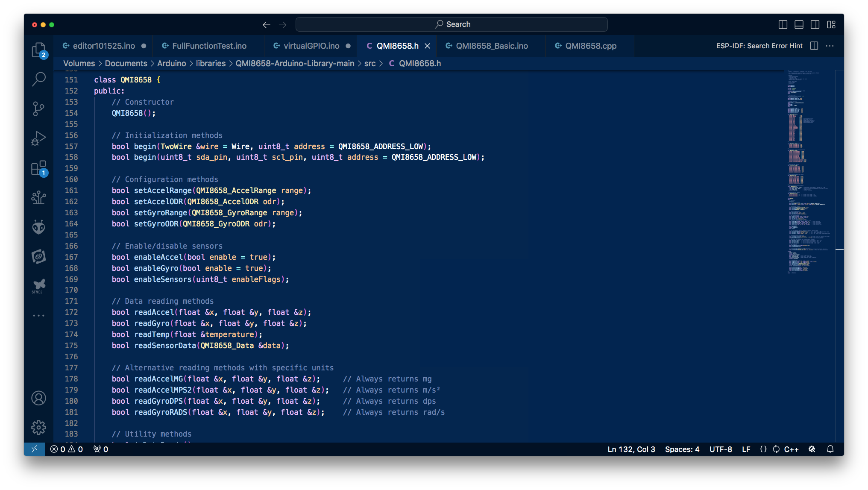This screenshot has width=868, height=490.
Task: Open C++ language mode selector
Action: [791, 449]
